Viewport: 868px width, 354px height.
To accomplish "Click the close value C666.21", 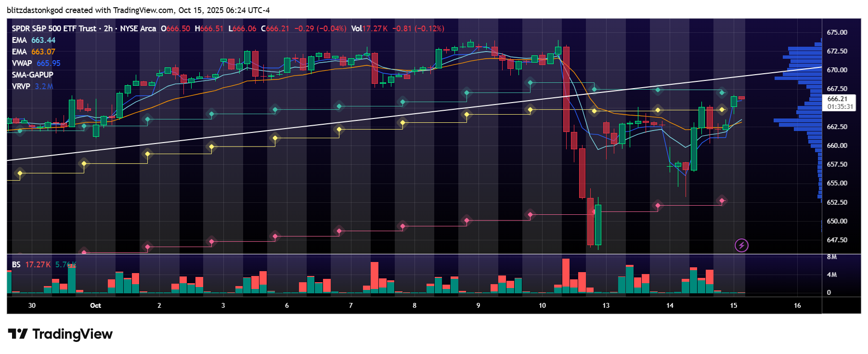I will pyautogui.click(x=275, y=28).
